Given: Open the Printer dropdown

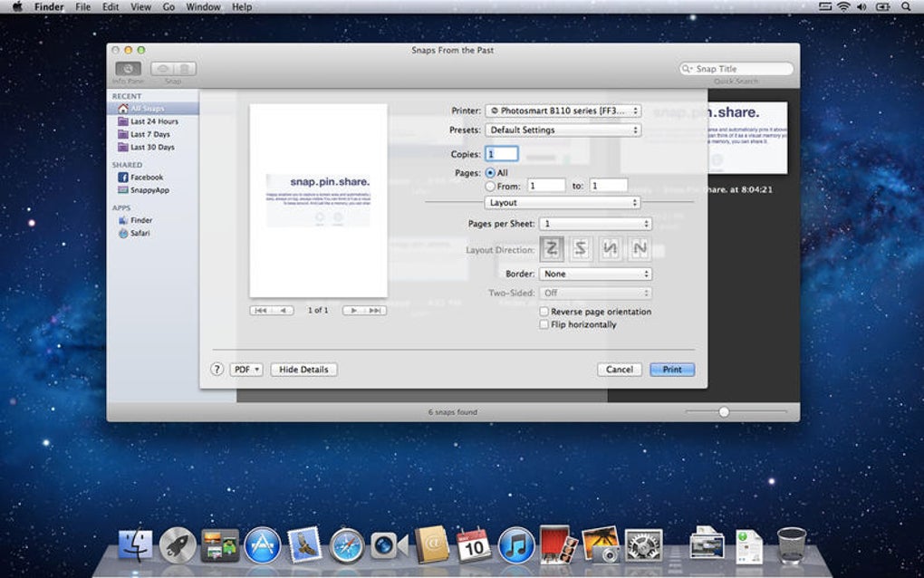Looking at the screenshot, I should tap(563, 111).
